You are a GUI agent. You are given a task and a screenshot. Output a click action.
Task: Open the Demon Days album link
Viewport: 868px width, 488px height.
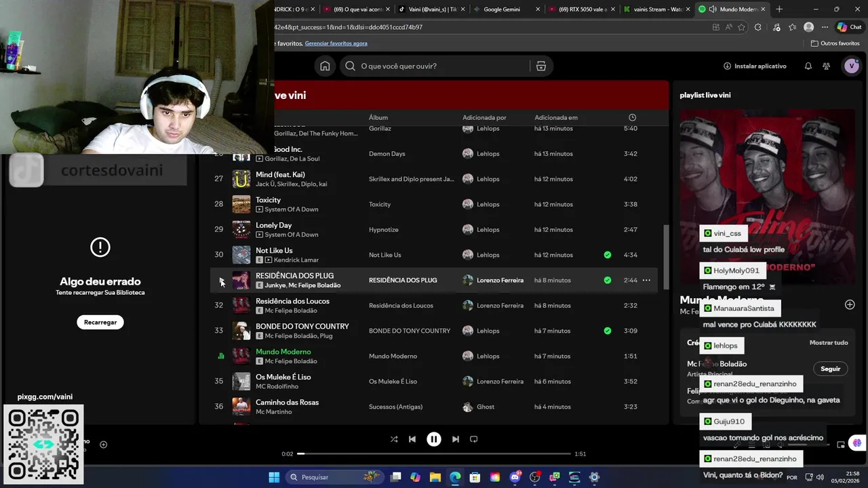[387, 154]
